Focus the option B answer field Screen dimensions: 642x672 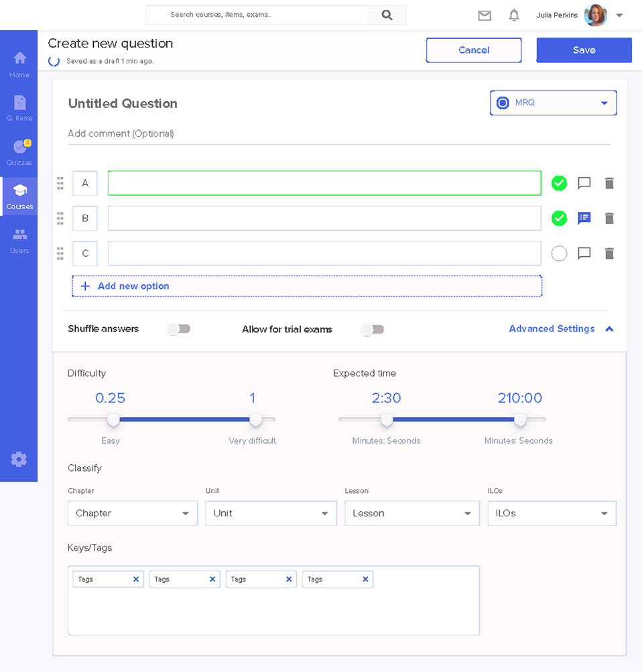coord(324,219)
